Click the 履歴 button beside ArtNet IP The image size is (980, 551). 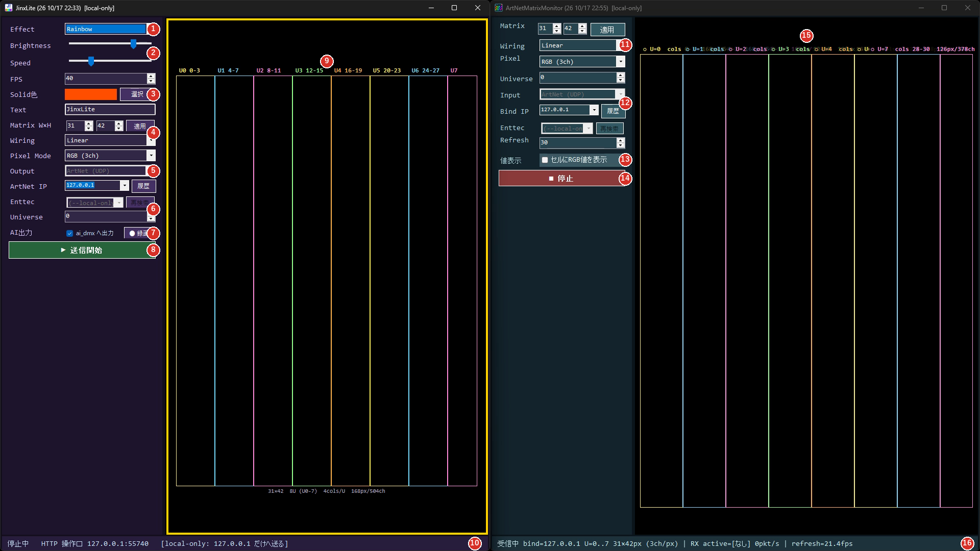pos(143,186)
